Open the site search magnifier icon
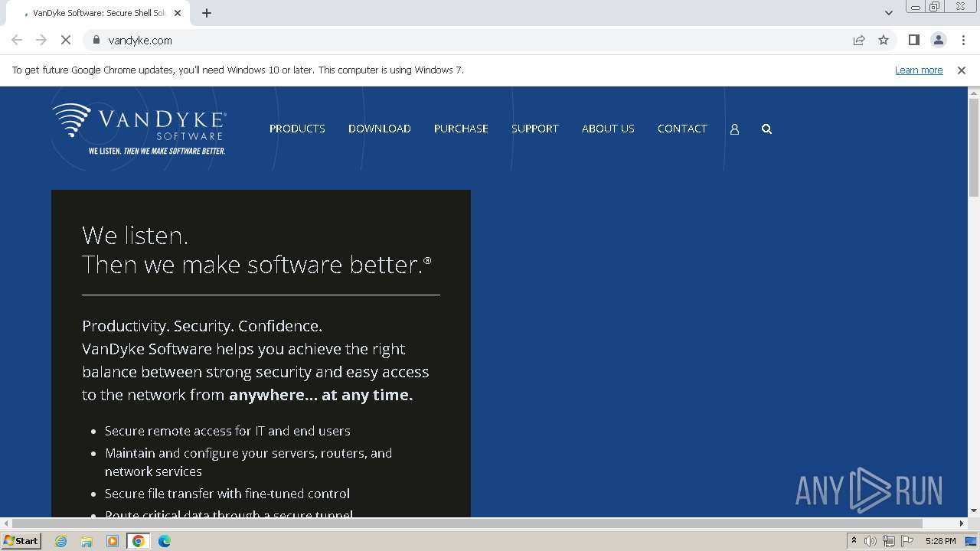The height and width of the screenshot is (551, 980). click(x=766, y=129)
